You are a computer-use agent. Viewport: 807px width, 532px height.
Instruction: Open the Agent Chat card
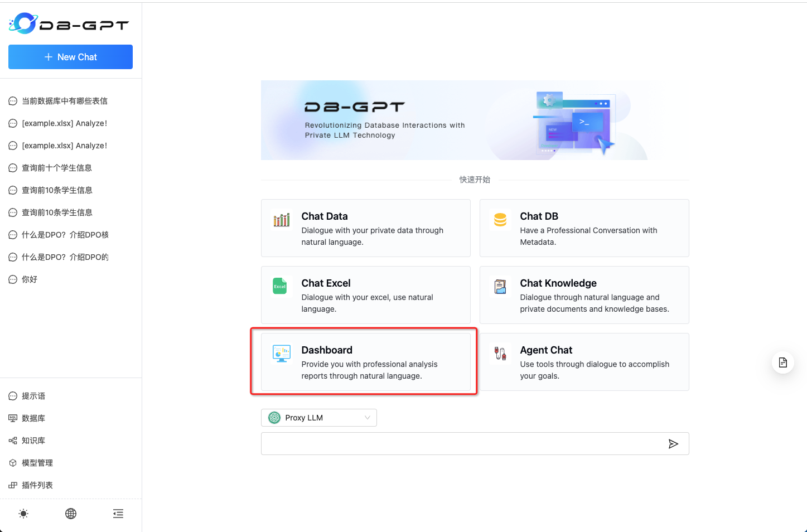584,362
